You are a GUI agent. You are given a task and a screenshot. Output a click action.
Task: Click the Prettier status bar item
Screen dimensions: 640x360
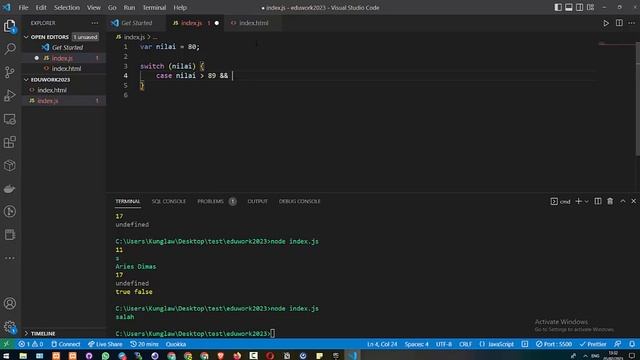[x=593, y=344]
